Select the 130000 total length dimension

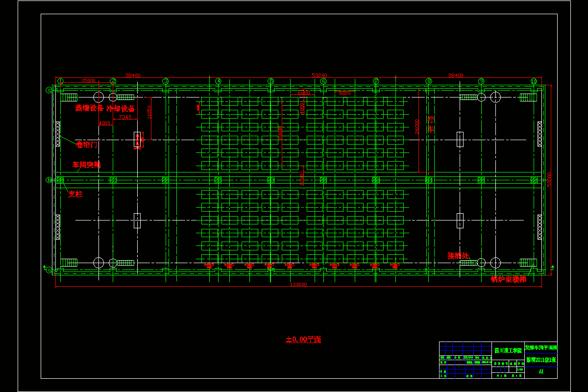point(298,284)
